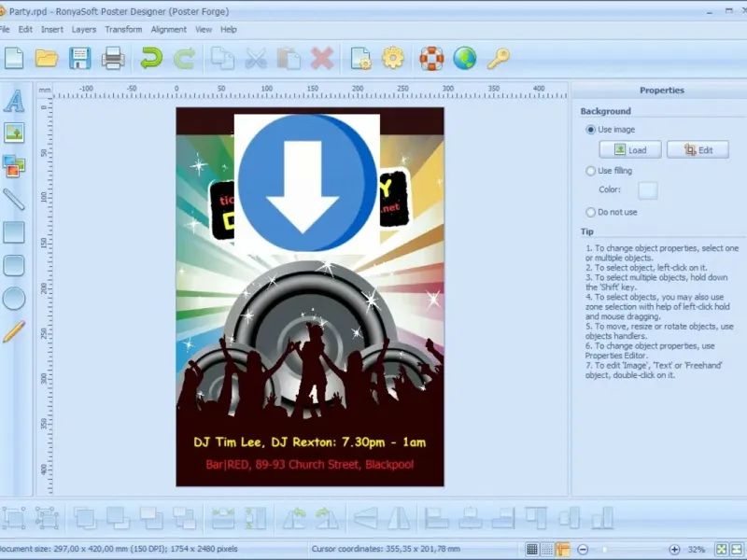Select the 'Use filling' radio button

click(590, 171)
